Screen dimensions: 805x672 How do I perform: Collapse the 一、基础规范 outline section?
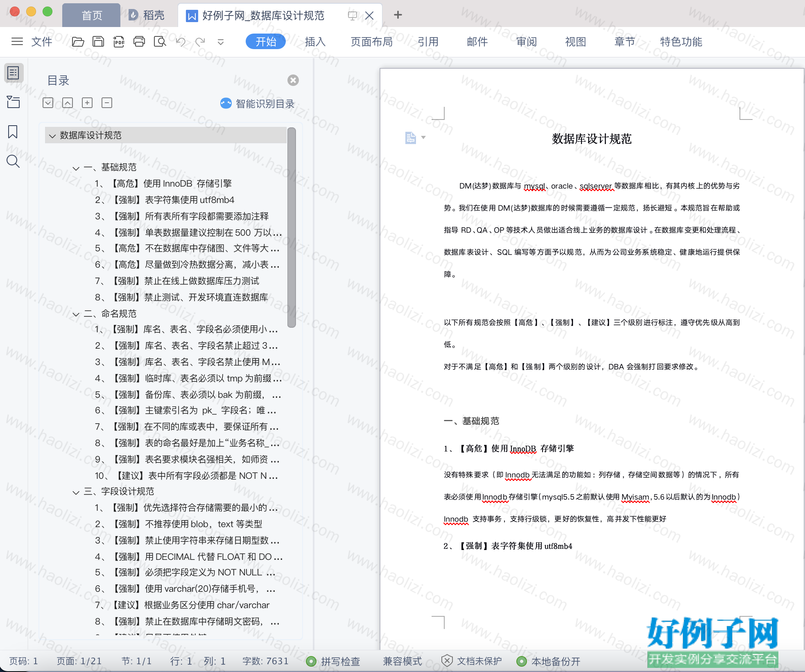pyautogui.click(x=76, y=168)
